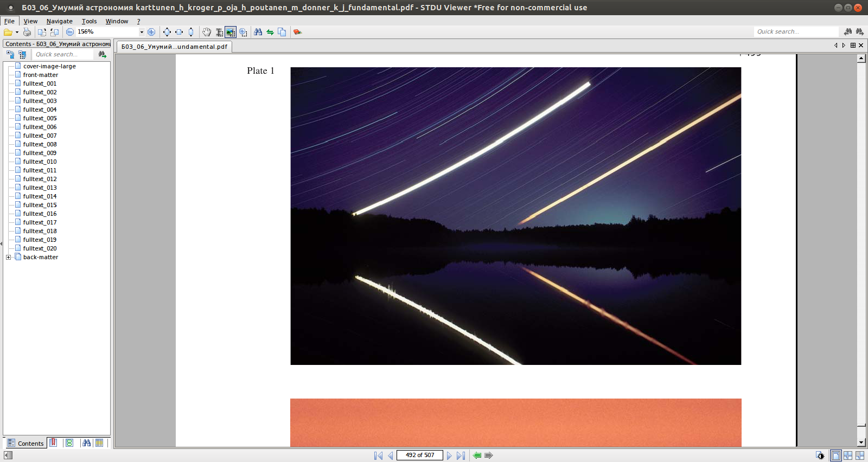The height and width of the screenshot is (462, 868).
Task: Open the Find binoculars in the toolbar
Action: (258, 32)
